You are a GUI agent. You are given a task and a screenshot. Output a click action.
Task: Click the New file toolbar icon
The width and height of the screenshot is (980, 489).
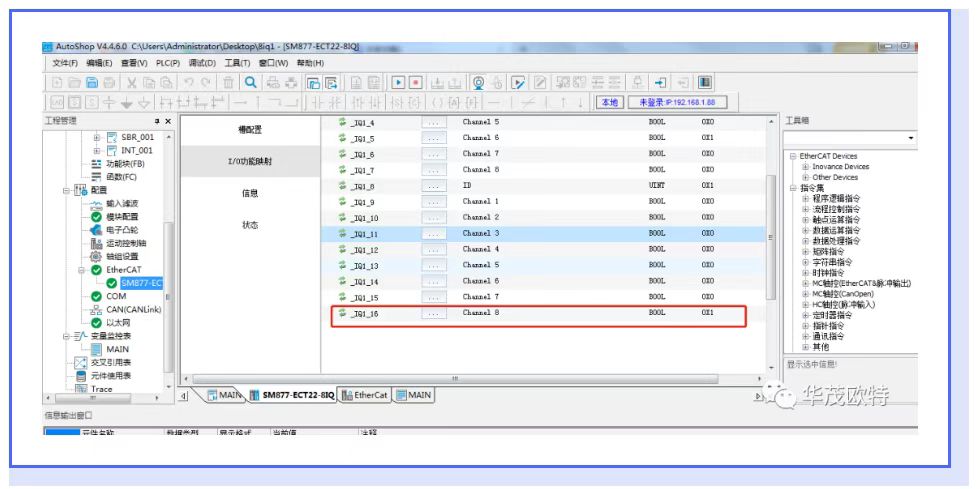[57, 82]
